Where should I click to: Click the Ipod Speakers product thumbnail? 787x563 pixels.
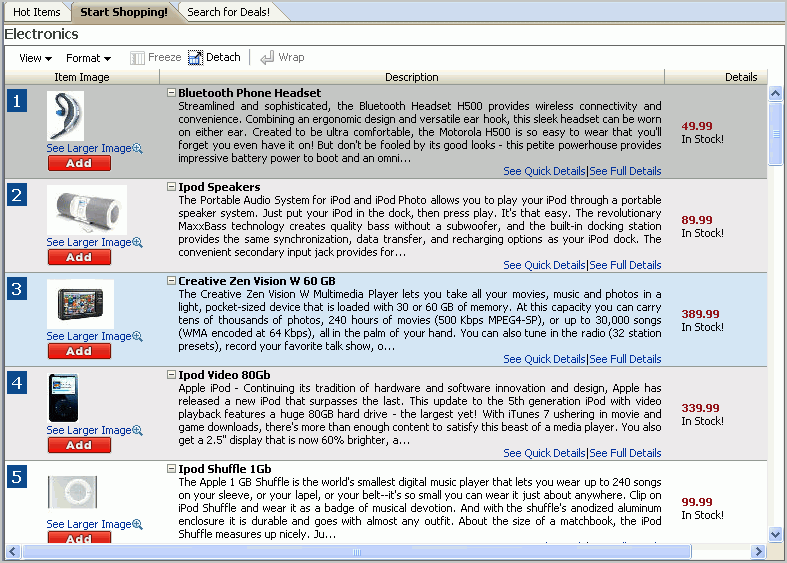pyautogui.click(x=87, y=209)
